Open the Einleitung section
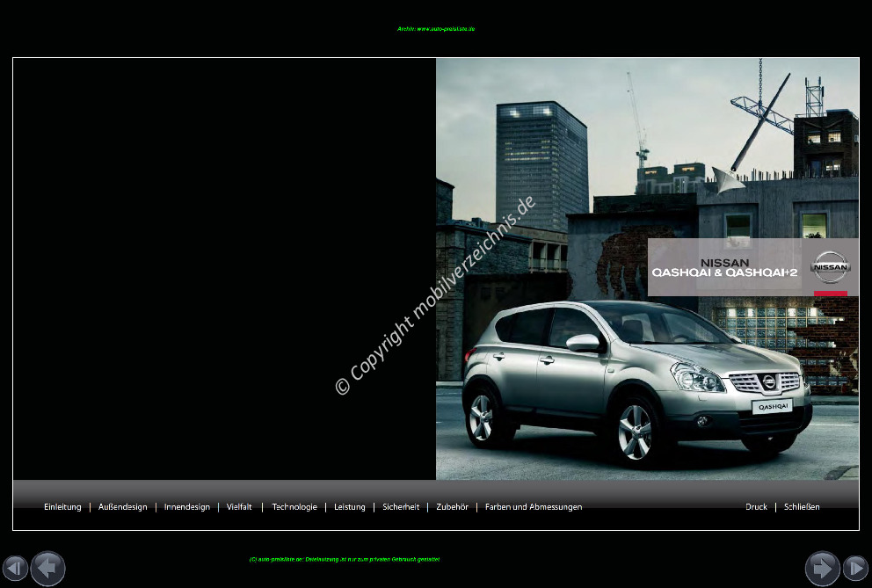 click(62, 507)
